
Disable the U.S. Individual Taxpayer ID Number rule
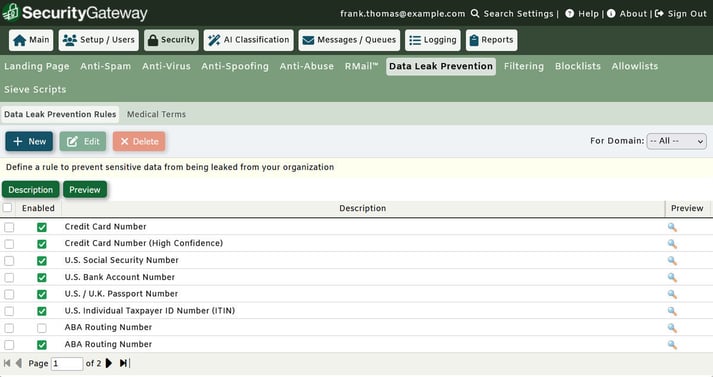click(x=42, y=311)
